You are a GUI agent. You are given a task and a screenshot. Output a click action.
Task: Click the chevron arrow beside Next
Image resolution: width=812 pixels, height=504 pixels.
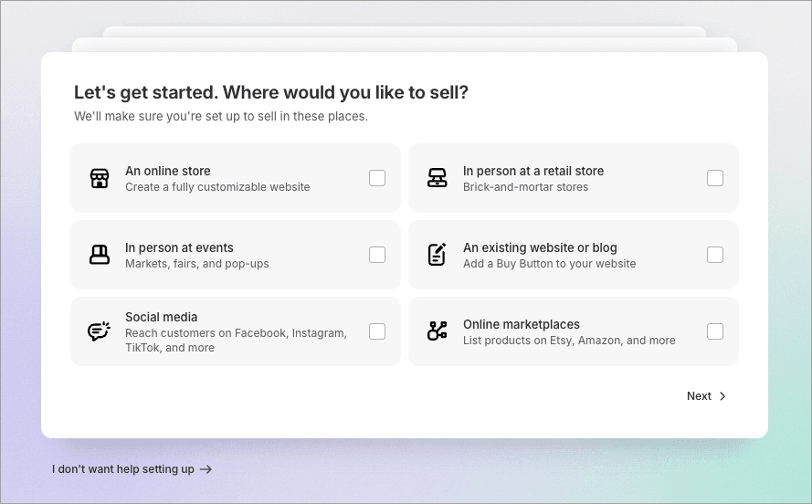(x=722, y=396)
